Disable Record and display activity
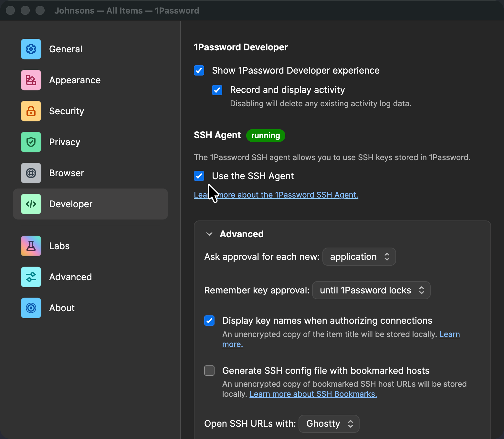The image size is (504, 439). [217, 90]
